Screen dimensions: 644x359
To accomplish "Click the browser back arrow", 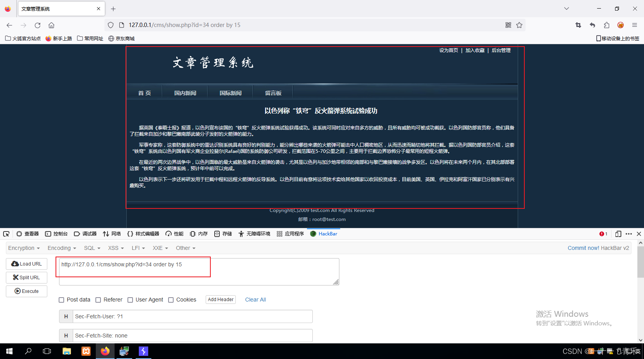I will click(9, 25).
